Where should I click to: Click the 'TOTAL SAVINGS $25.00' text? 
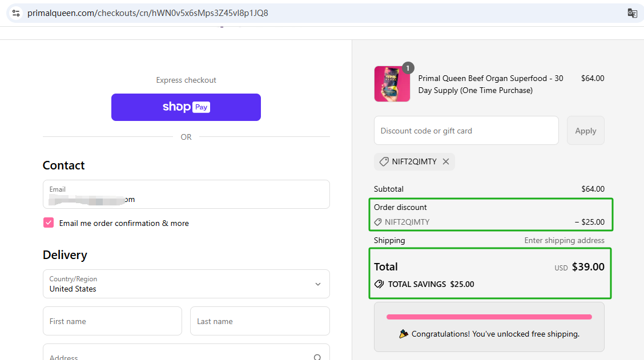tap(431, 284)
